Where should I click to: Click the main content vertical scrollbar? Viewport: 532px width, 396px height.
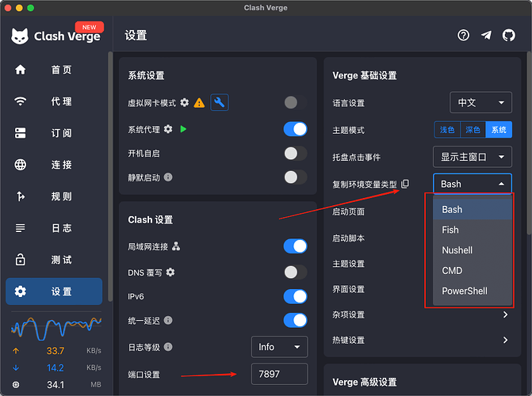click(529, 143)
